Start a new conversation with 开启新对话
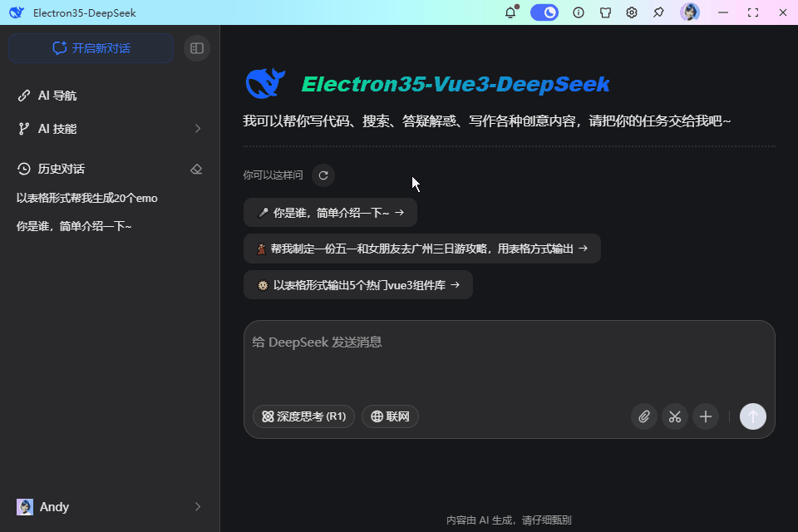 (x=91, y=48)
